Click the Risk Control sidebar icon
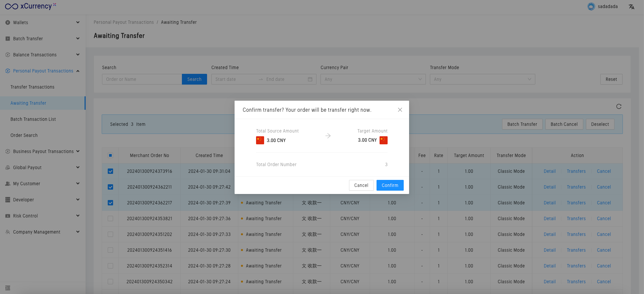 (x=8, y=216)
